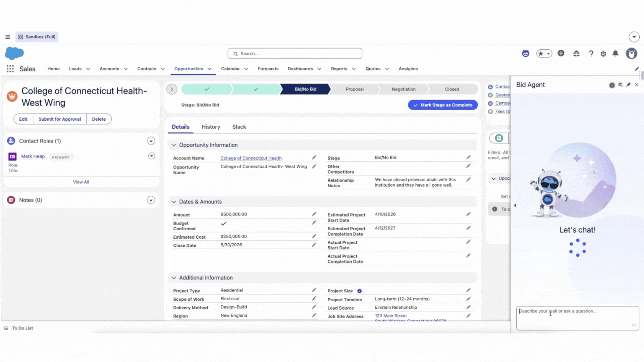Screen dimensions: 644x362
Task: Edit Project Type pencil icon
Action: [314, 290]
